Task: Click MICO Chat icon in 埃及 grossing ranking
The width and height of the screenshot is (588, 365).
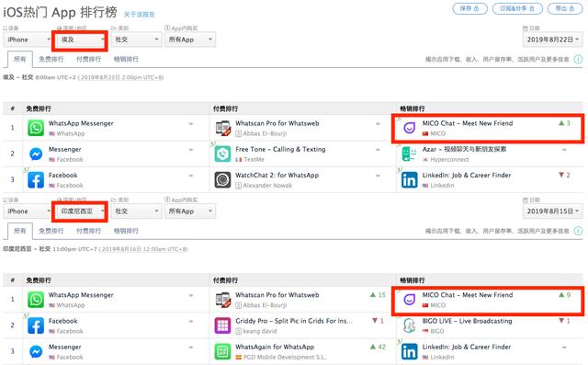Action: coord(409,128)
